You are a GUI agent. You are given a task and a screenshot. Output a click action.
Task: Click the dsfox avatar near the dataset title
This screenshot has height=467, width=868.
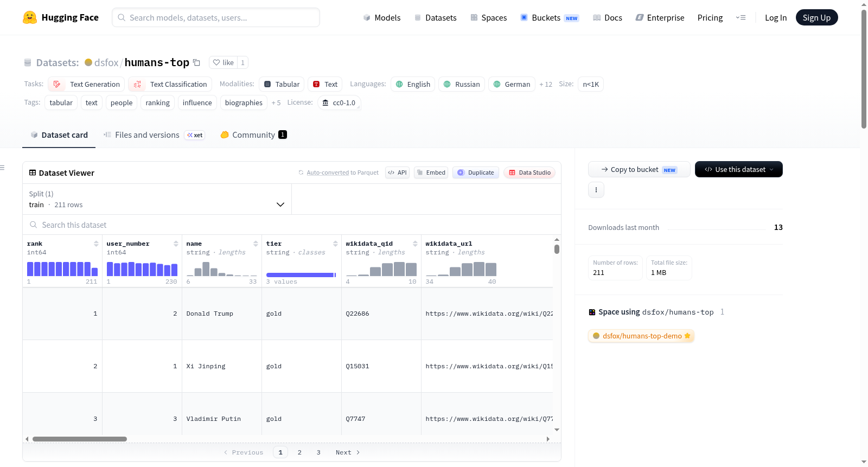88,62
